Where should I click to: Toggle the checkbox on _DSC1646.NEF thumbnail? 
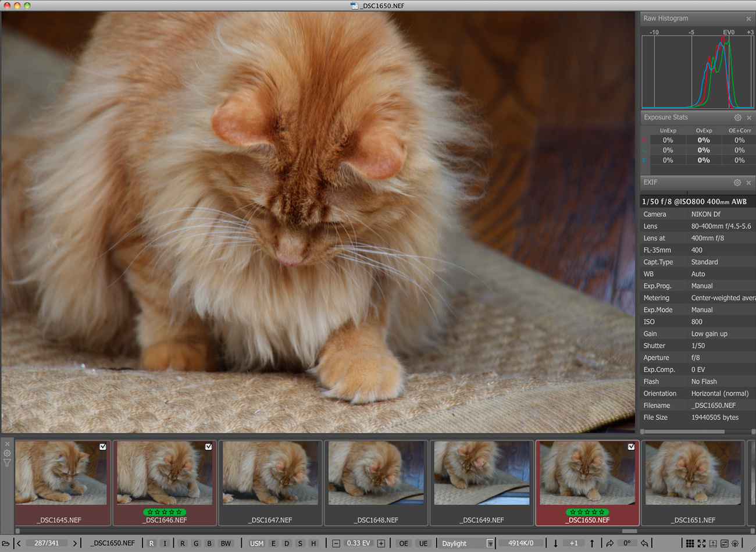pos(208,447)
